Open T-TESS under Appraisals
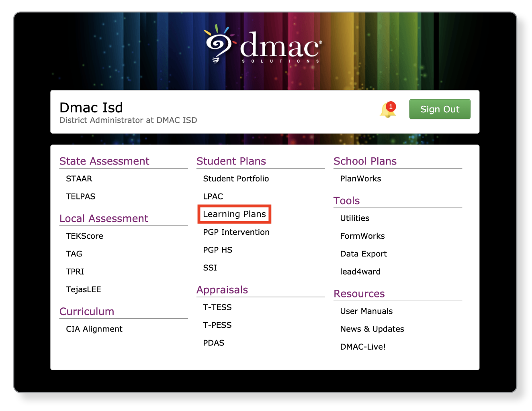The image size is (532, 411). 217,307
